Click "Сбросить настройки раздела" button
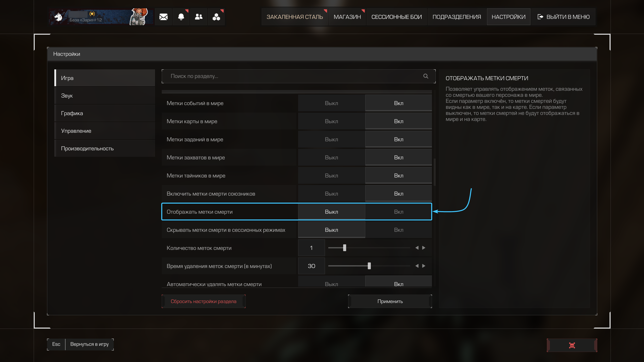Screen dimensions: 644x362 pos(203,301)
